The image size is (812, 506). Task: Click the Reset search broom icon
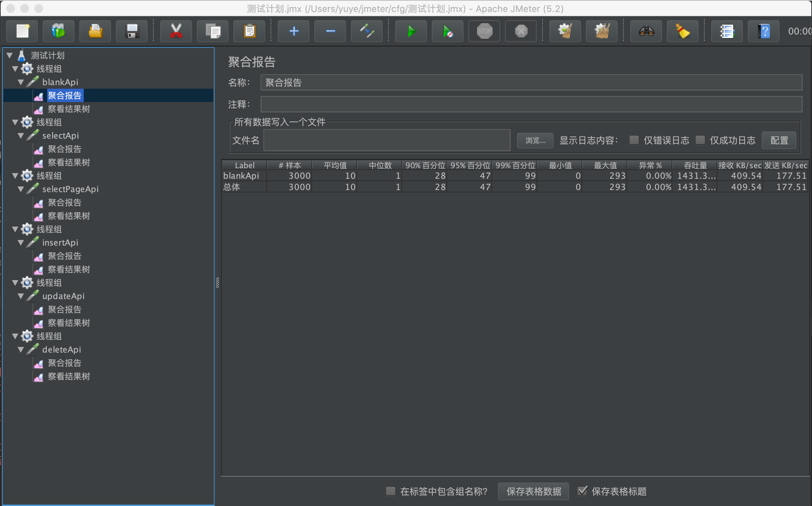pos(683,31)
